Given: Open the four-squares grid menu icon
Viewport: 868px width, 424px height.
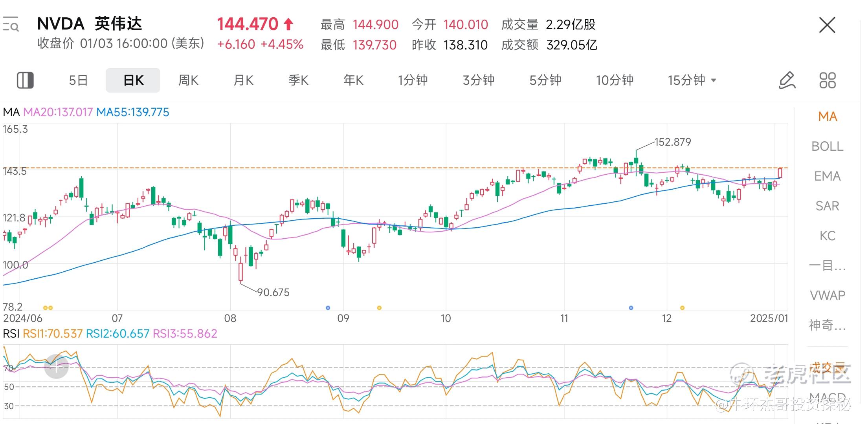Looking at the screenshot, I should pyautogui.click(x=828, y=80).
